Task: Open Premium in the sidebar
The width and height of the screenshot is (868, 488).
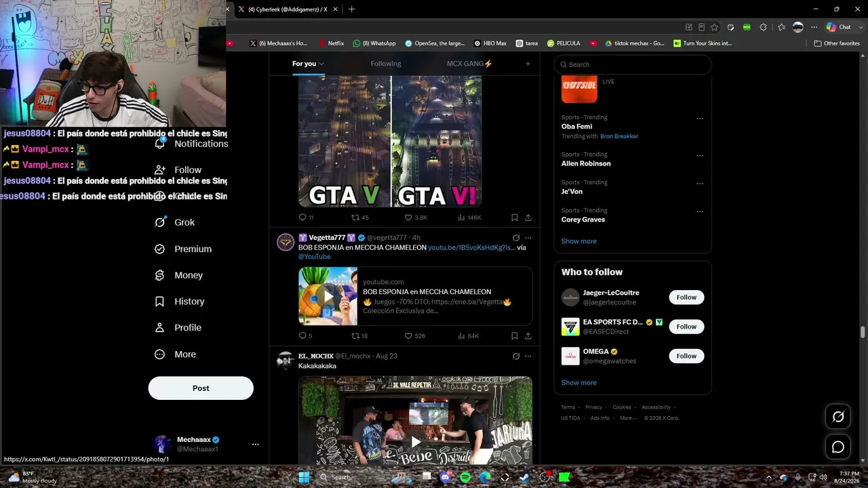Action: 183,249
